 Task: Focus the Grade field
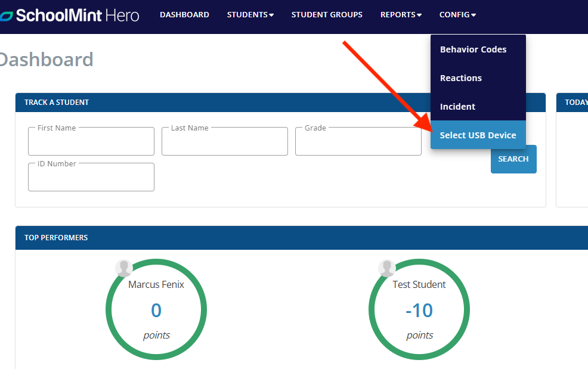(x=358, y=141)
